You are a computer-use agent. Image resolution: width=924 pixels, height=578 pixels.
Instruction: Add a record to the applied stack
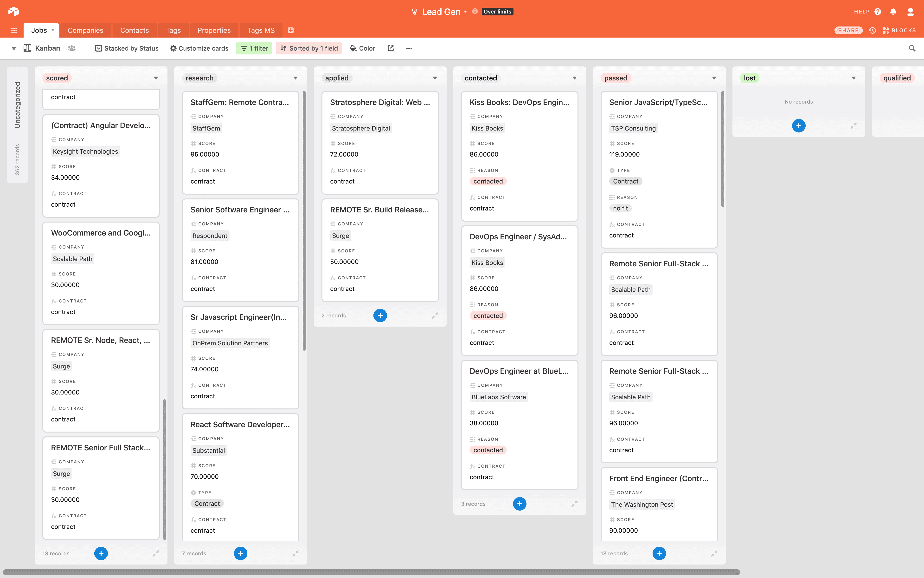tap(380, 315)
